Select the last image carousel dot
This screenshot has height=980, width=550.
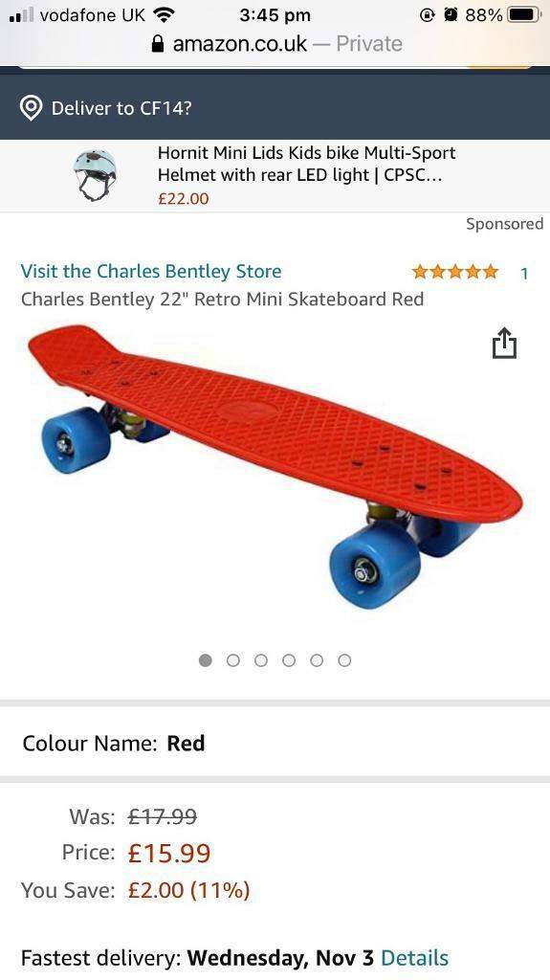click(x=344, y=660)
